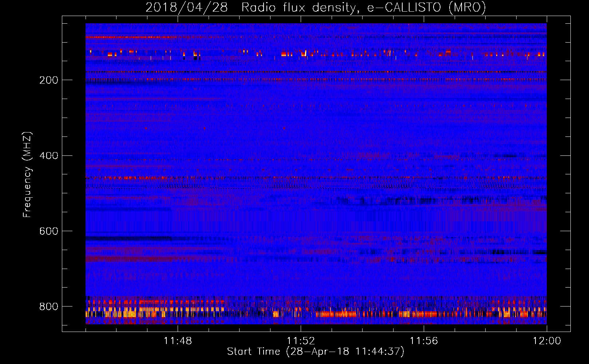The height and width of the screenshot is (364, 589).
Task: Click the 'Start Time (28-Apr-18 11:44:37)' label
Action: pos(316,352)
